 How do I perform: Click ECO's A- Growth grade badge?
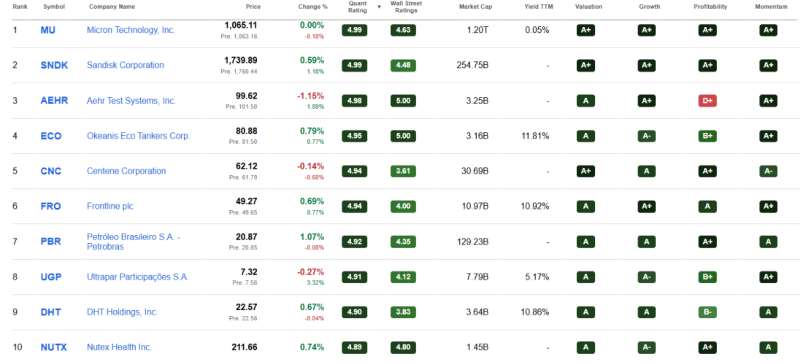(646, 136)
